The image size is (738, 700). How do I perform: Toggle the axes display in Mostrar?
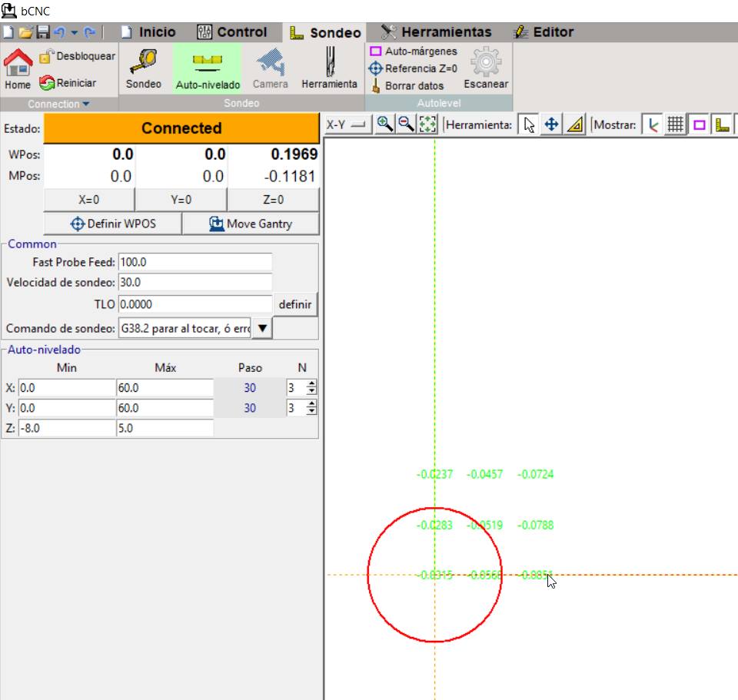pos(653,127)
